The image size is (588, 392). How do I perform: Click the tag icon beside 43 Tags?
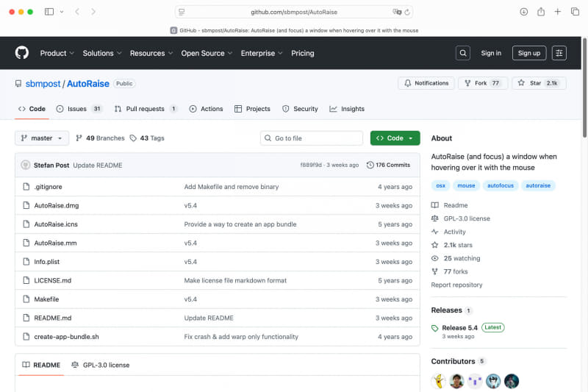[133, 138]
